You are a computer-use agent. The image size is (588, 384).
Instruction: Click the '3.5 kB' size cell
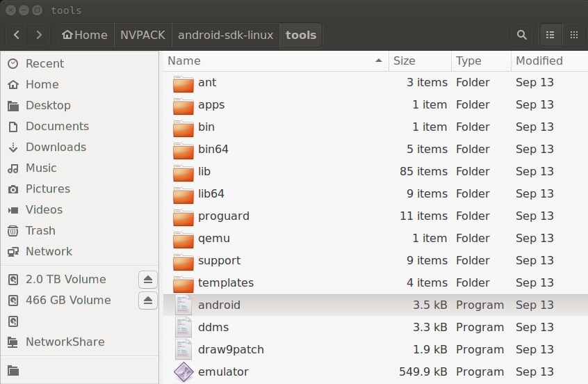(x=430, y=305)
